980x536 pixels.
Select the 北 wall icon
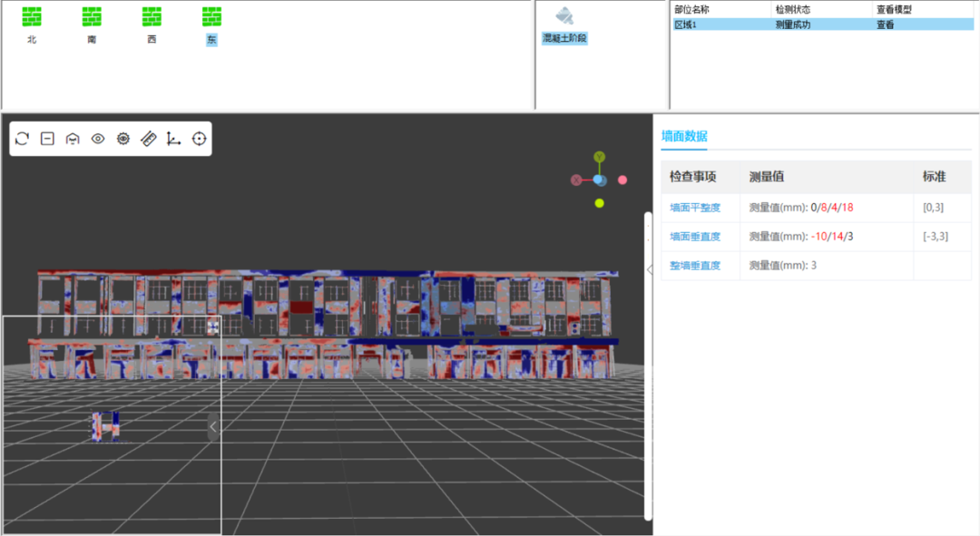coord(32,17)
